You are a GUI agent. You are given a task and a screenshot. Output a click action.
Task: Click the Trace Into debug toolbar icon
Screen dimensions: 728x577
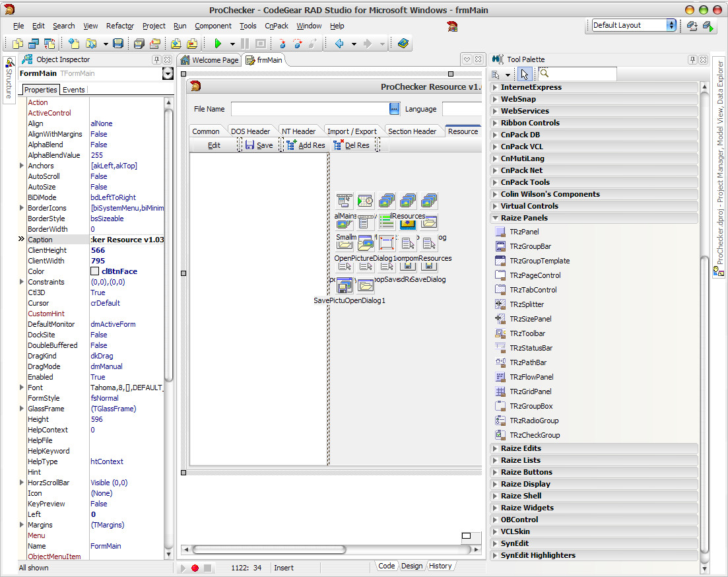pos(282,44)
